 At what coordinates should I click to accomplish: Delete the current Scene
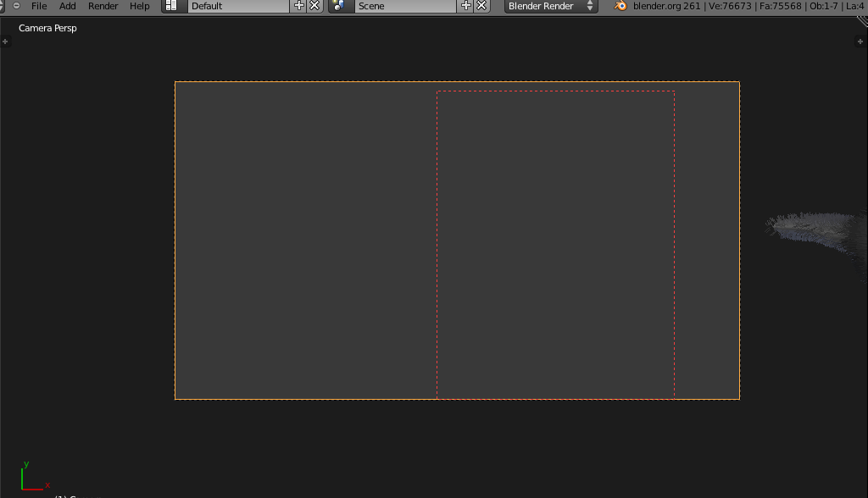(x=481, y=6)
